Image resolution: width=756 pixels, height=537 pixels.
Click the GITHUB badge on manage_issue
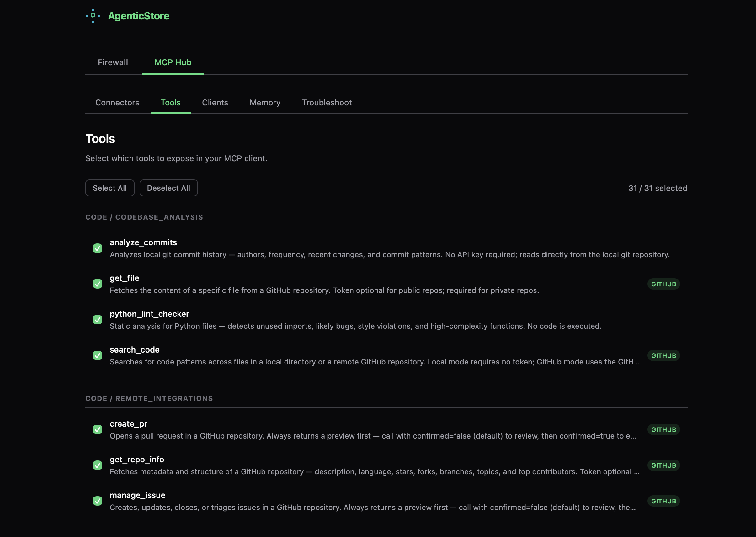tap(663, 501)
